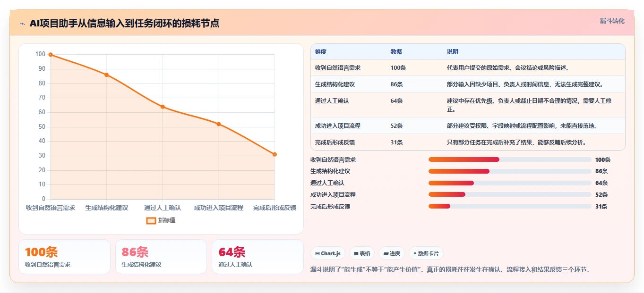The image size is (644, 293).
Task: Click the 成功进入项目流程 progress bar
Action: (510, 194)
